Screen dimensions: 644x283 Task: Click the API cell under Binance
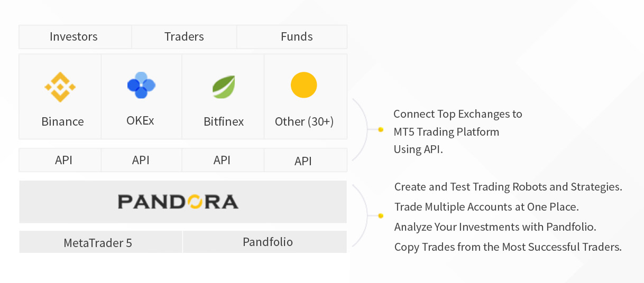(60, 160)
